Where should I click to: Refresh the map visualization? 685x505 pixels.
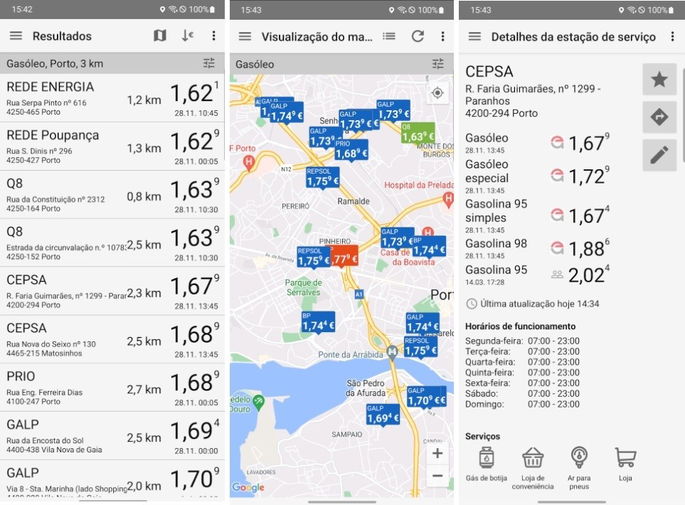[417, 36]
